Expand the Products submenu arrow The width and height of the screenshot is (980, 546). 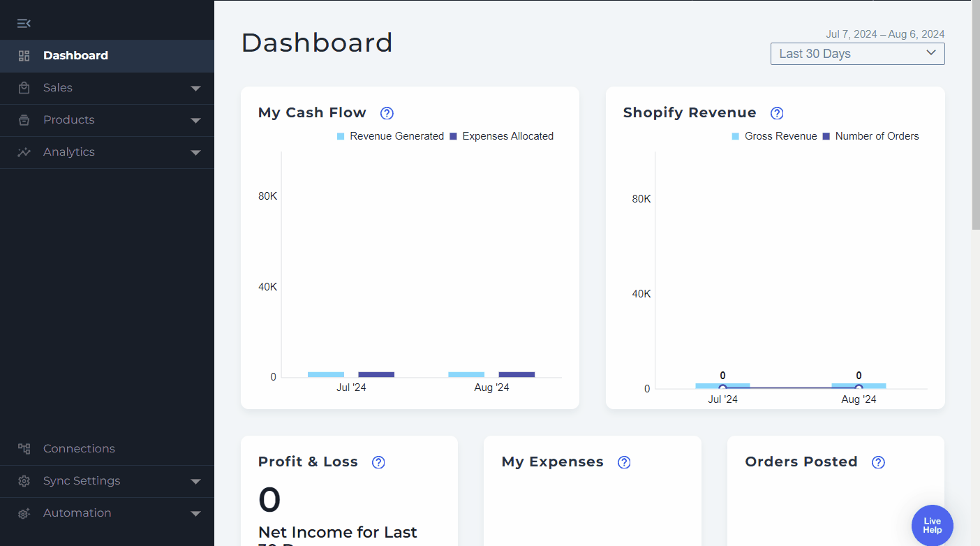(x=195, y=120)
